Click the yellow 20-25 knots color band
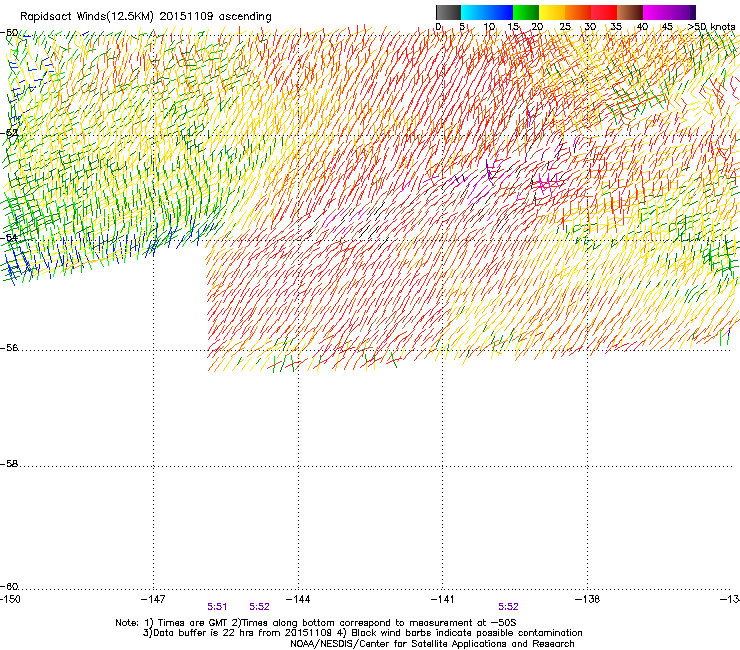Screen dimensions: 740x650 (552, 12)
